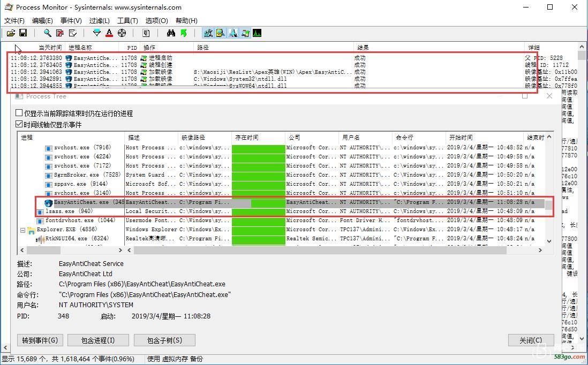588x365 pixels.
Task: Click the fontdrvhost.exe (1044) process icon
Action: tap(40, 220)
